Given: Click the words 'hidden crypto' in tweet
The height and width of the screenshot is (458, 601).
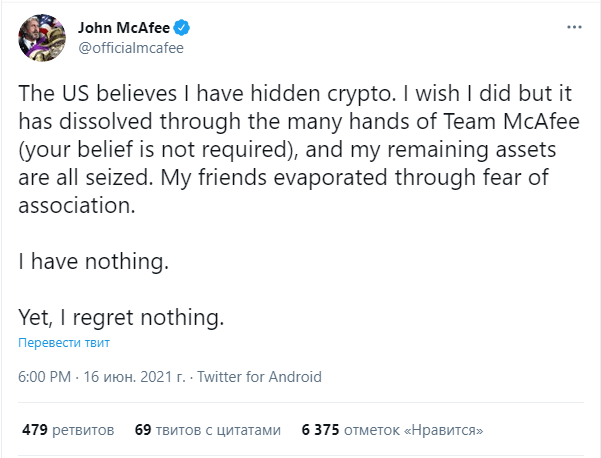Looking at the screenshot, I should (323, 94).
